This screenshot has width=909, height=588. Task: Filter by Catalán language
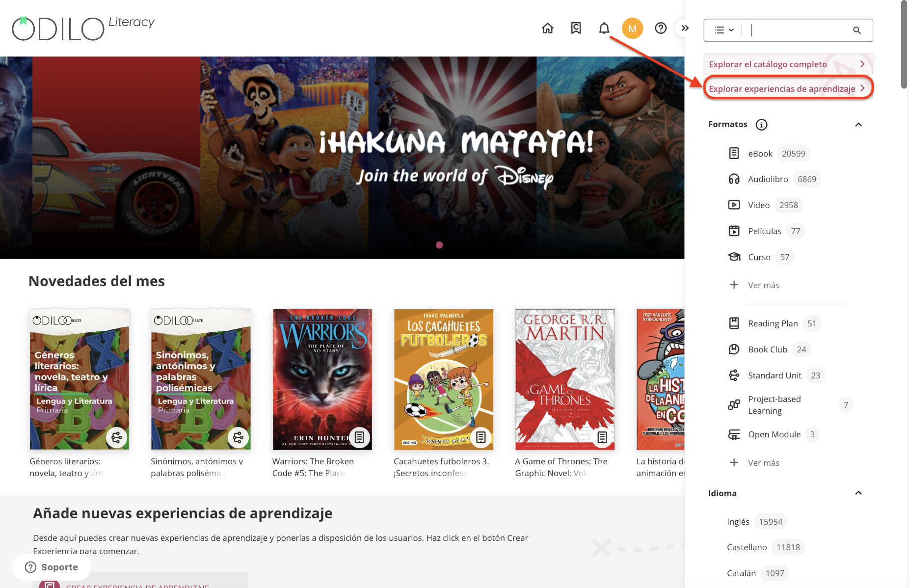pyautogui.click(x=757, y=573)
